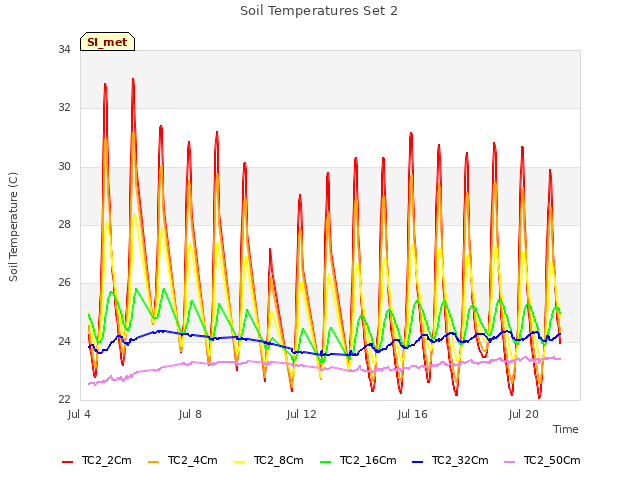
Task: Click the Jul 12 tick label
Action: [302, 414]
